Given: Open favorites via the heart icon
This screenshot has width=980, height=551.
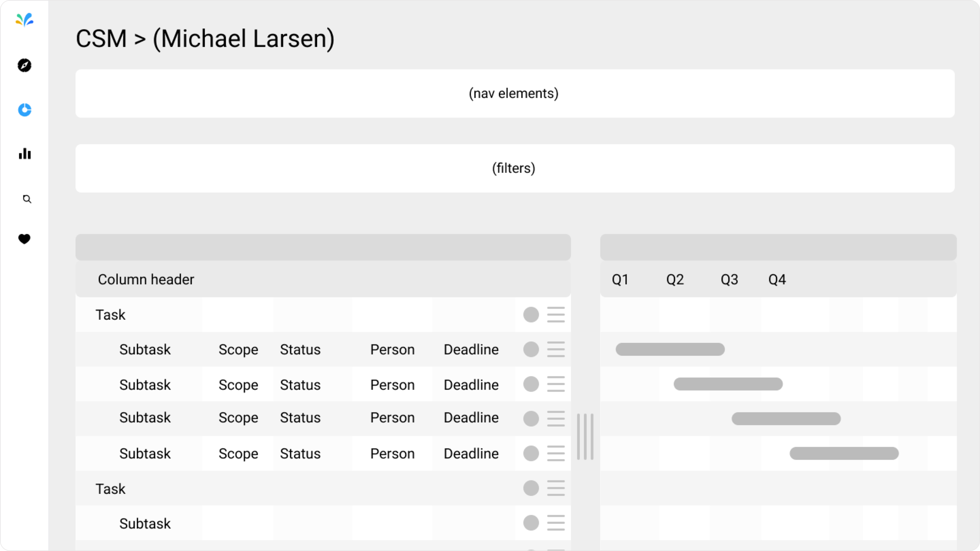Looking at the screenshot, I should coord(24,239).
